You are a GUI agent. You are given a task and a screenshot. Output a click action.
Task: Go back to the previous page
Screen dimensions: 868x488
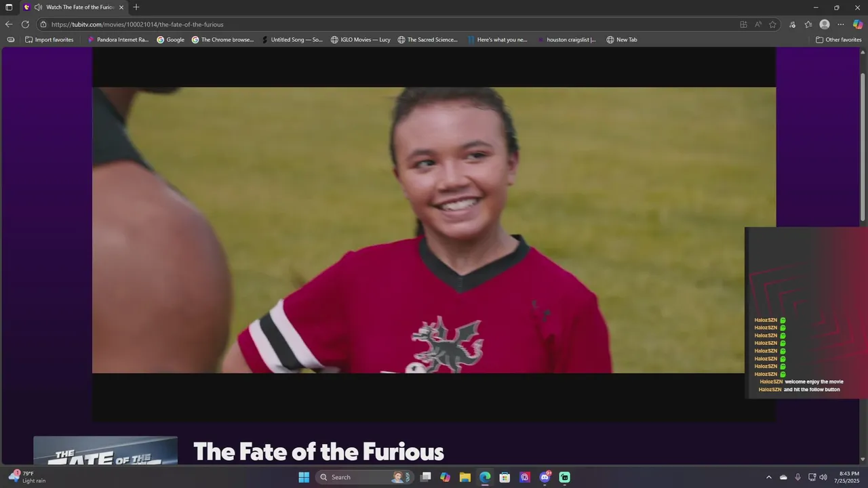(x=9, y=24)
